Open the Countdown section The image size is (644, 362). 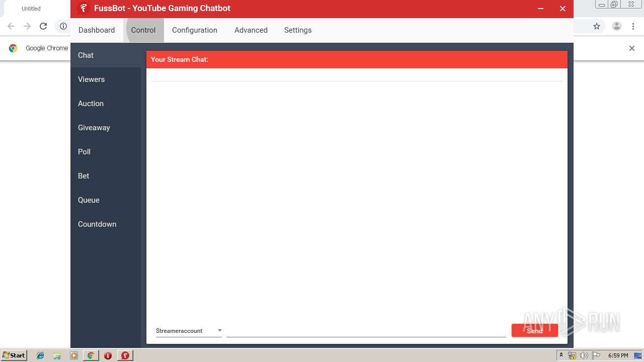click(x=106, y=224)
